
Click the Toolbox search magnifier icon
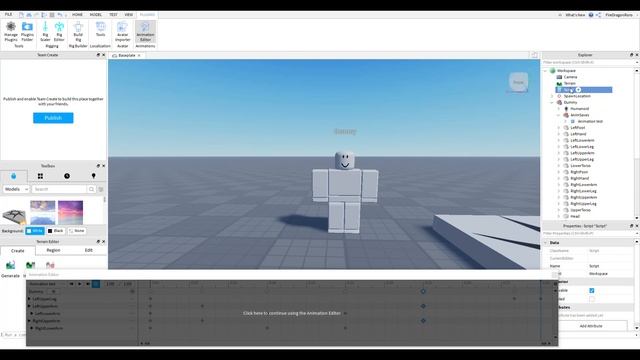tap(91, 189)
